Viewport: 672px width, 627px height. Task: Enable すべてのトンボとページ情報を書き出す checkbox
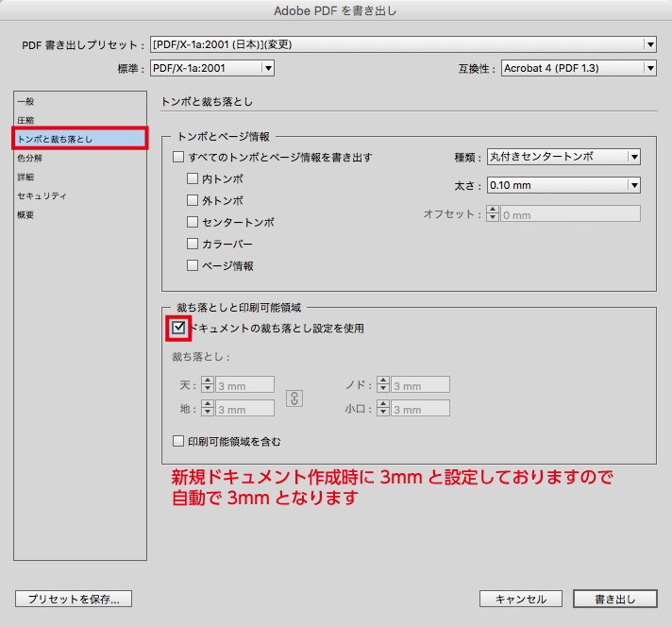click(178, 157)
